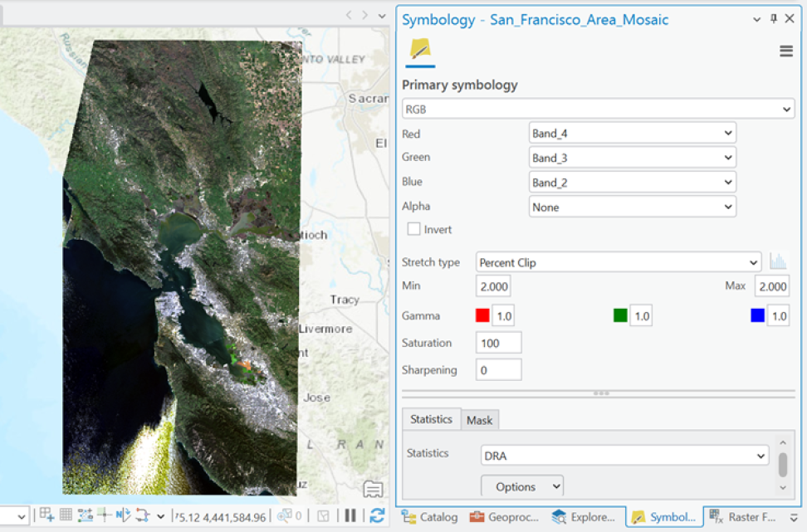Switch to the Geoprocessing pane tab
The image size is (807, 532).
coord(505,517)
